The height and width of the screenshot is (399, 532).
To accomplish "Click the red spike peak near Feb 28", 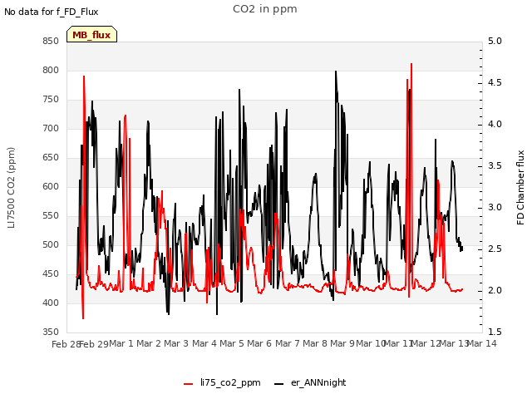I will point(84,76).
